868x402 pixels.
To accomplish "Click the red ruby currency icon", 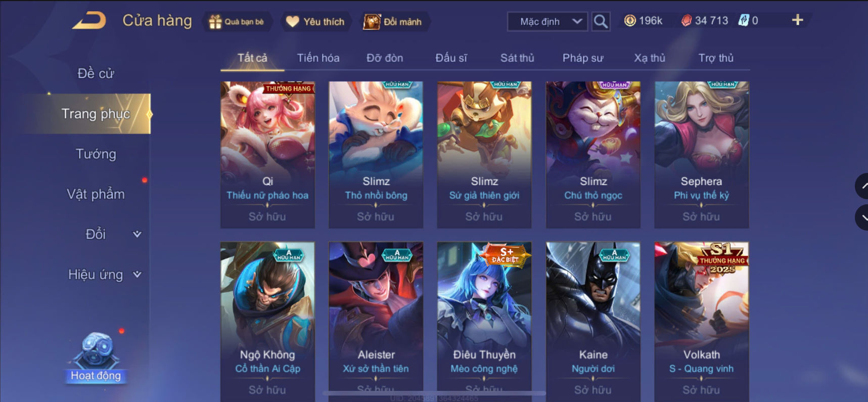I will coord(686,21).
